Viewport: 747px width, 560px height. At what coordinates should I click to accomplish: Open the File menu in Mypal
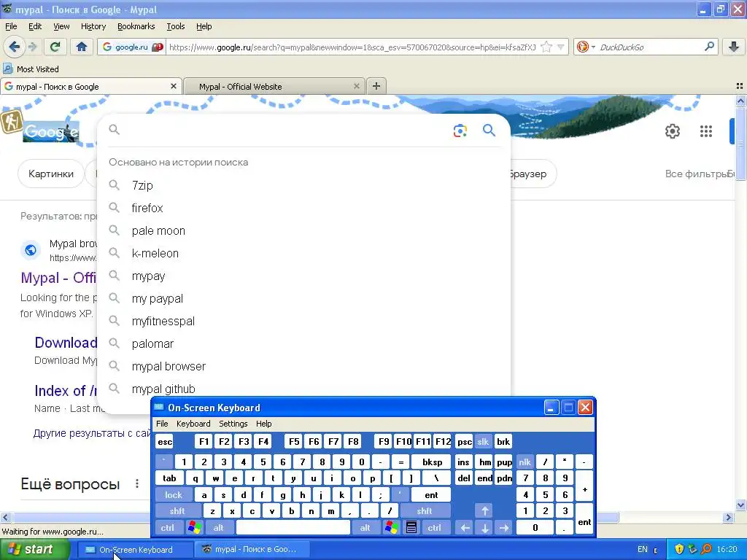11,26
